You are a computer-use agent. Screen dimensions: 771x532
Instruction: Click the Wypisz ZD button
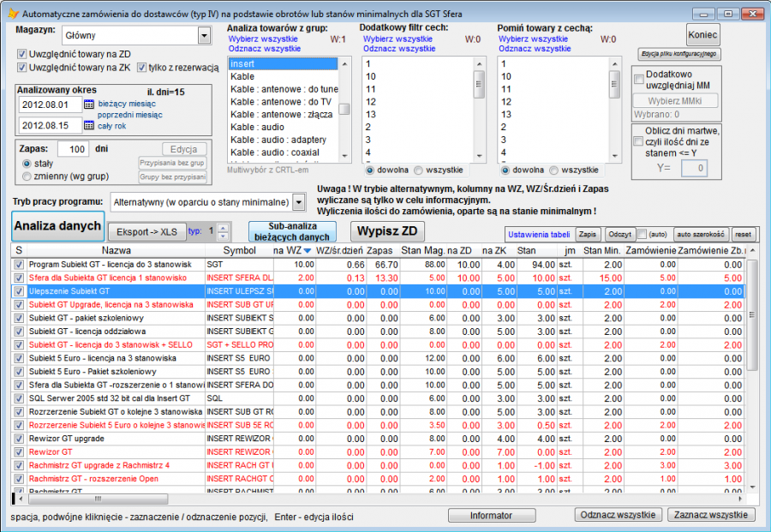coord(387,231)
